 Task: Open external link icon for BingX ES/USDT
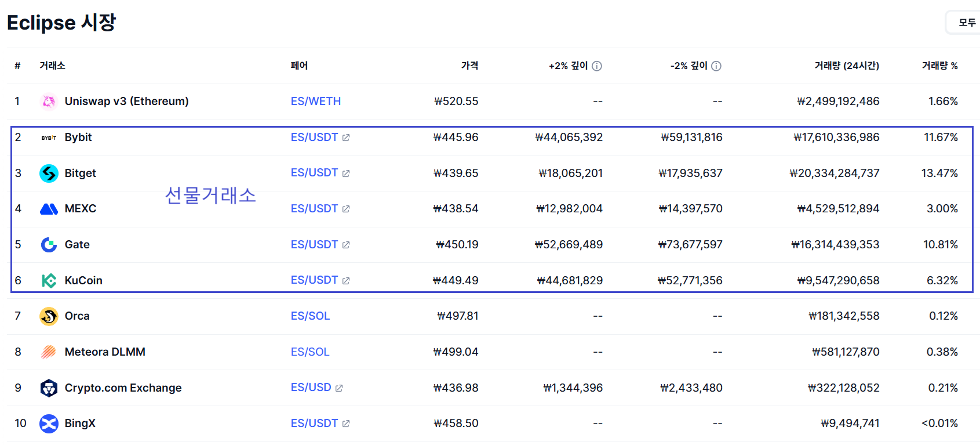coord(346,424)
